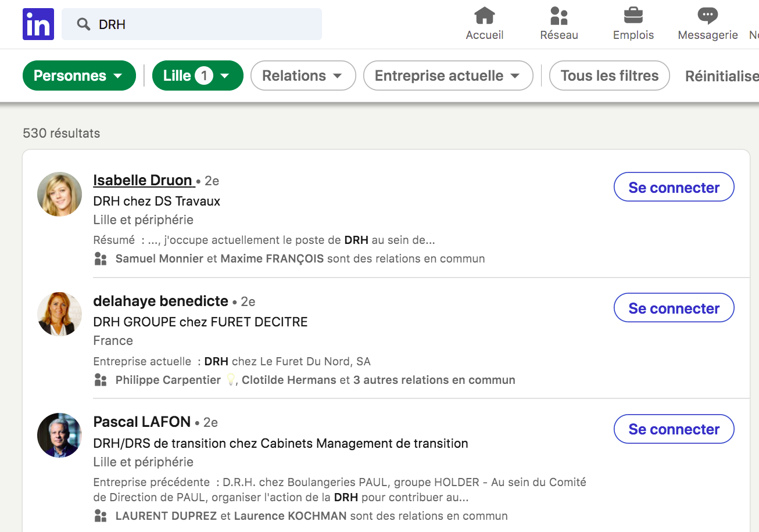
Task: Expand the Relations filter dropdown
Action: [x=303, y=76]
